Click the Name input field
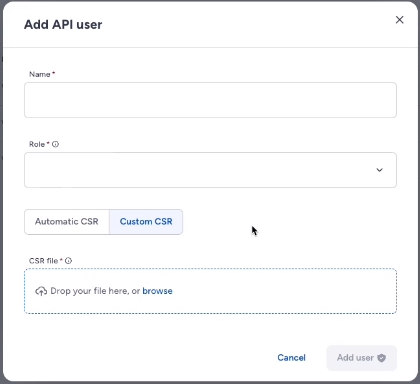Viewport: 420px width, 384px height. coord(210,100)
